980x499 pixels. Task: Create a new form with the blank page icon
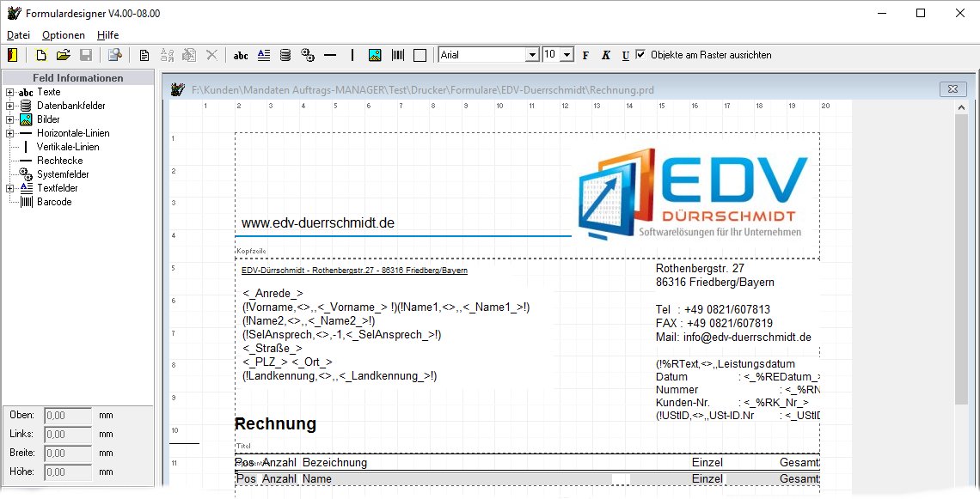click(x=41, y=55)
